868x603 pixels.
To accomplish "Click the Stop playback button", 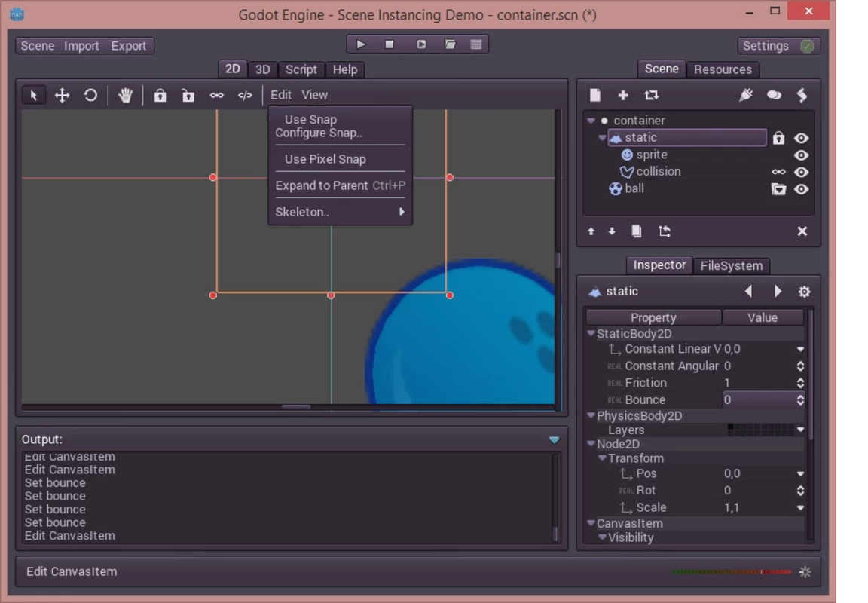I will click(x=390, y=44).
